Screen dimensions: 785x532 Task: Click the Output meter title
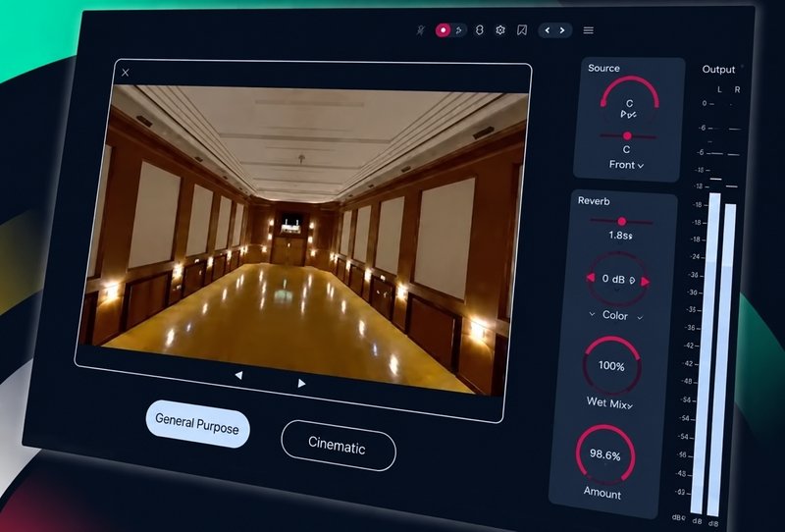[718, 70]
